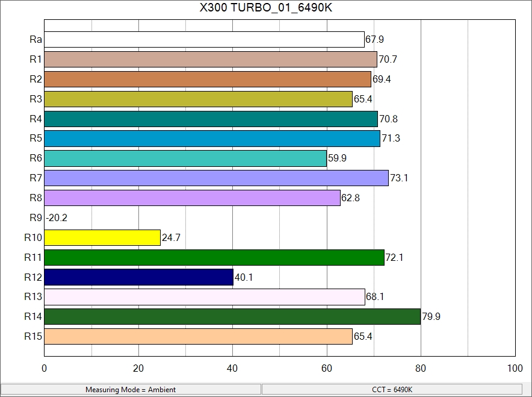Click the CCT = 6490K status panel
This screenshot has height=397, width=532.
pos(392,390)
